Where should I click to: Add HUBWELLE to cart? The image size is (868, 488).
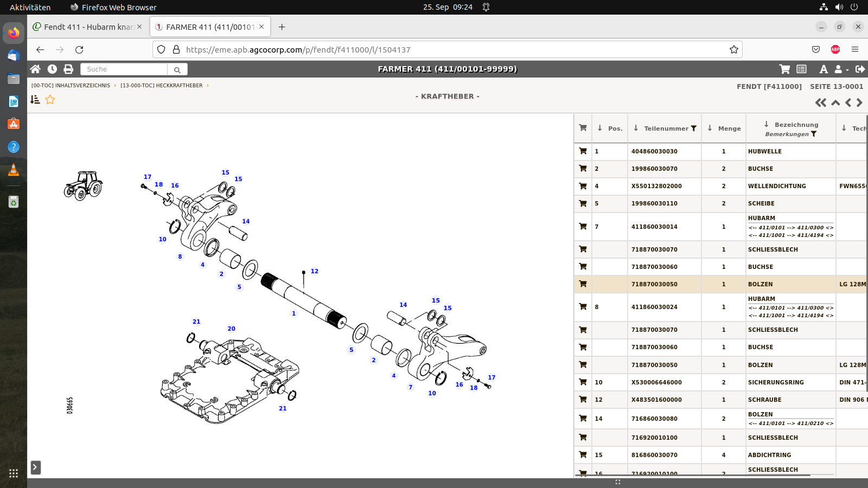click(583, 151)
